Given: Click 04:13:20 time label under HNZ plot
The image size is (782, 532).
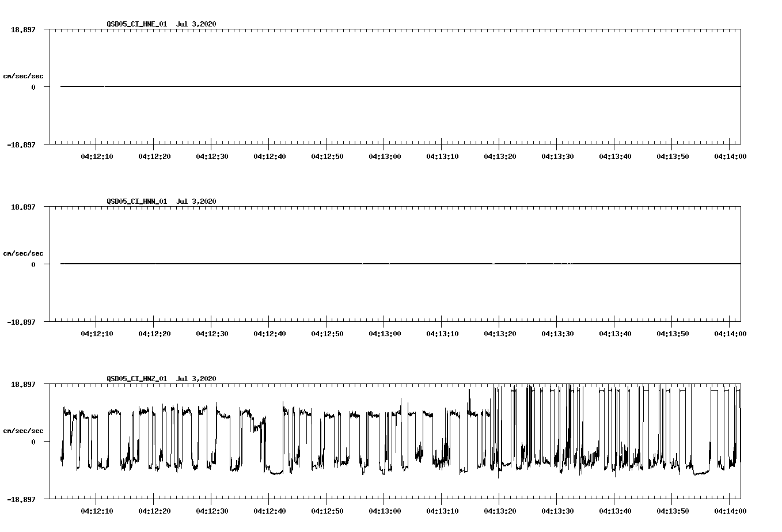Looking at the screenshot, I should click(x=500, y=511).
